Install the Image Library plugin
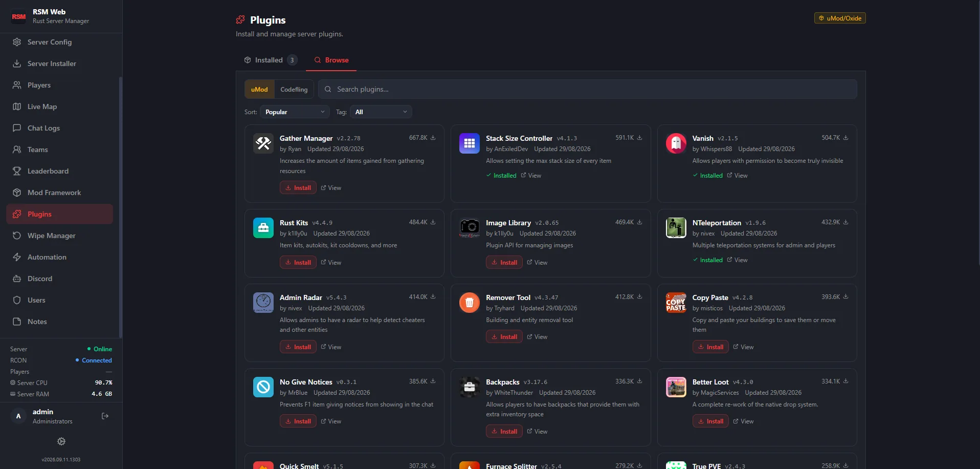This screenshot has width=980, height=469. 504,262
